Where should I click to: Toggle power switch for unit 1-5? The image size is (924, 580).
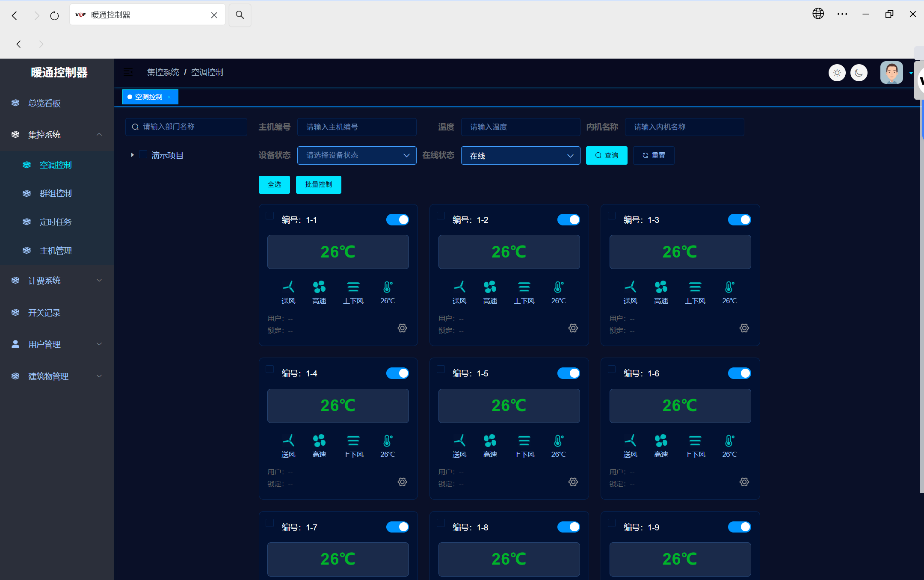569,373
